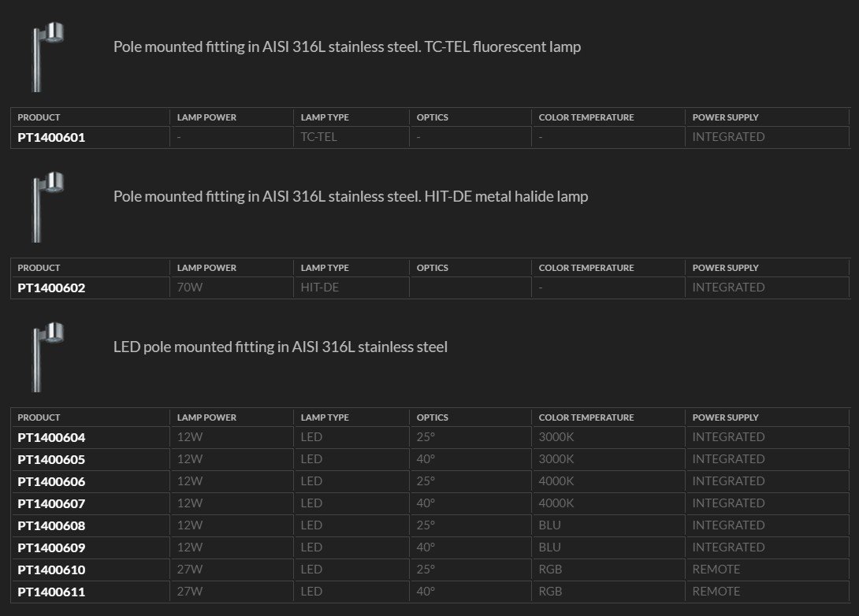
Task: Click the LED pole mounted fitting title
Action: (x=281, y=347)
